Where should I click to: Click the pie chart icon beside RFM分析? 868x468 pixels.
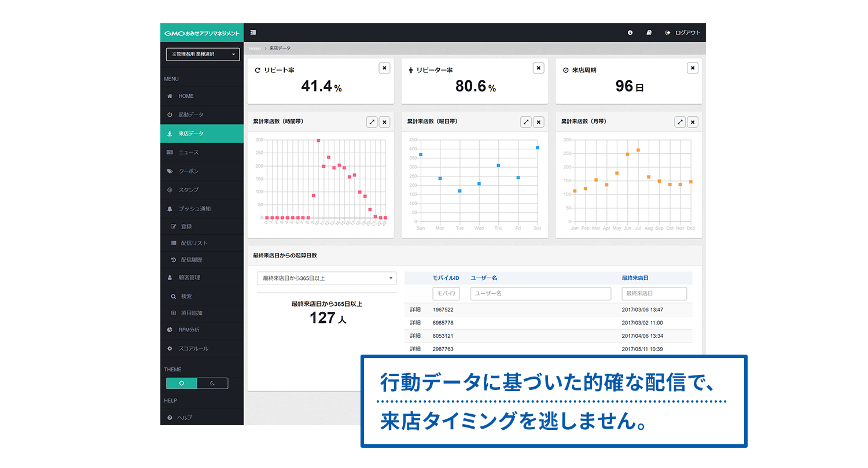click(x=170, y=330)
